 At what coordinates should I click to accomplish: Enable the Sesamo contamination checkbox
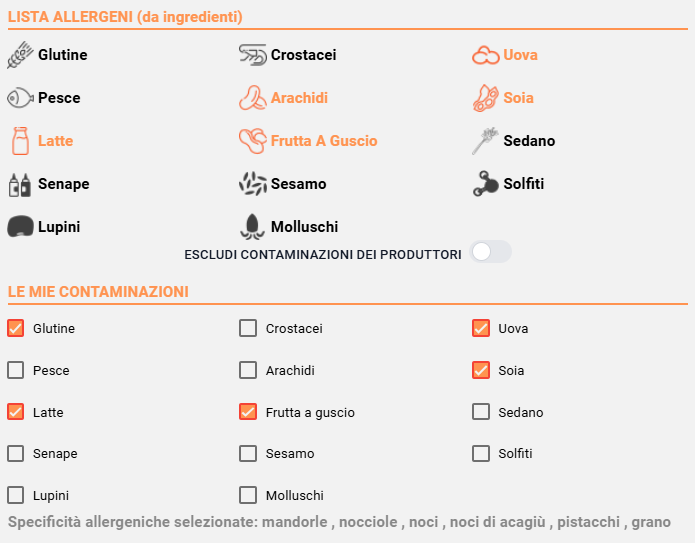tap(248, 453)
